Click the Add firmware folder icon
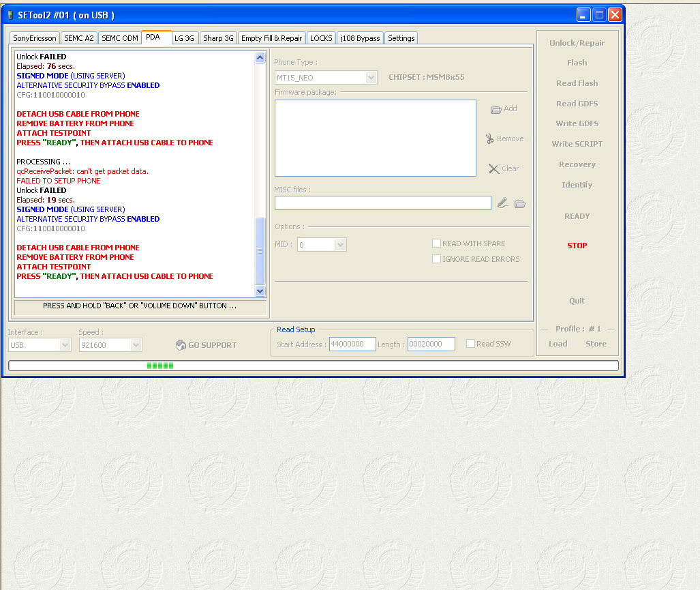 (496, 109)
